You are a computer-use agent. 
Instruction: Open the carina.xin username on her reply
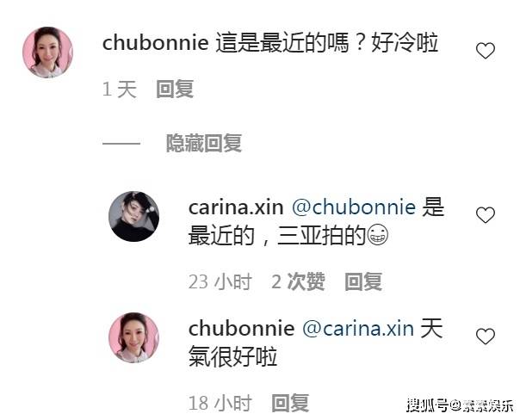coord(236,207)
